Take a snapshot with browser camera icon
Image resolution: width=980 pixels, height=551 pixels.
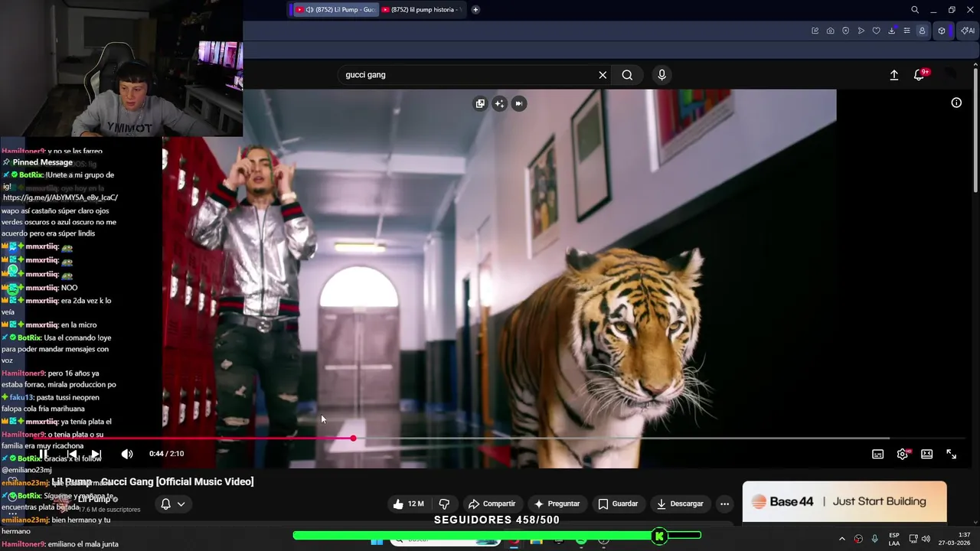point(830,31)
